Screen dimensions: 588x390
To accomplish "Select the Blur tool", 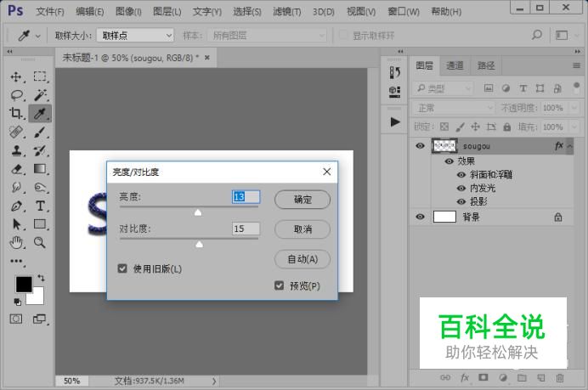I will (16, 187).
